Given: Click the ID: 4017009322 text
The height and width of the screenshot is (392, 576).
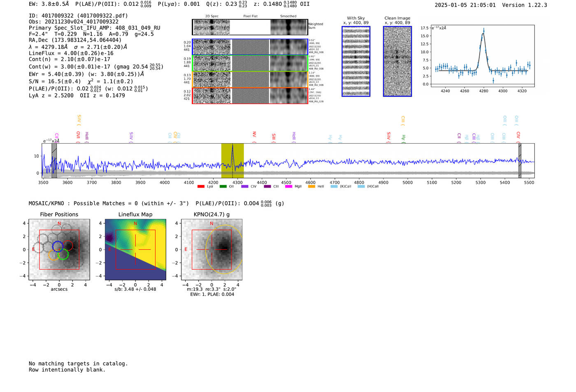Looking at the screenshot, I should tap(78, 16).
